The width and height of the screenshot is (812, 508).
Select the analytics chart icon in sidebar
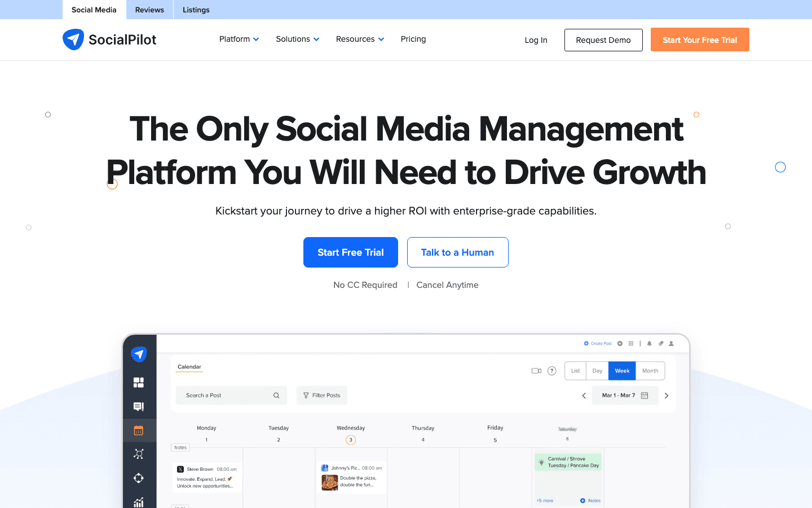[139, 501]
